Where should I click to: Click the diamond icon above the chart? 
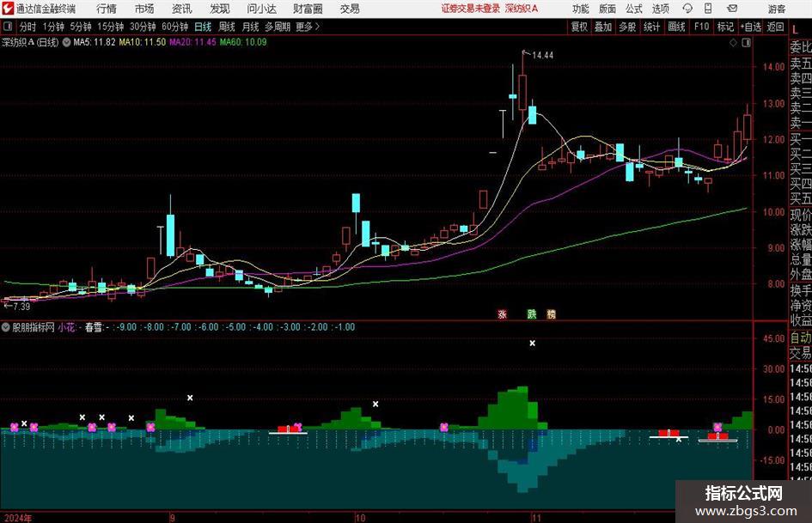pos(733,43)
